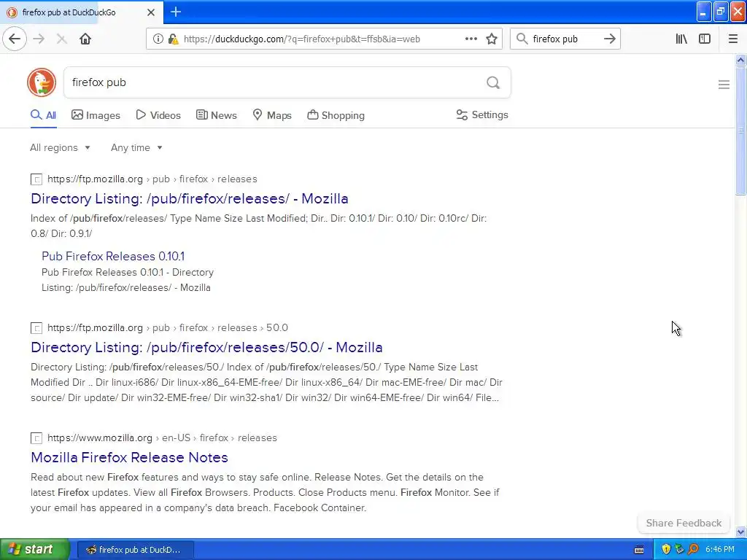The width and height of the screenshot is (747, 560).
Task: Show site information icon in address bar
Action: 158,39
